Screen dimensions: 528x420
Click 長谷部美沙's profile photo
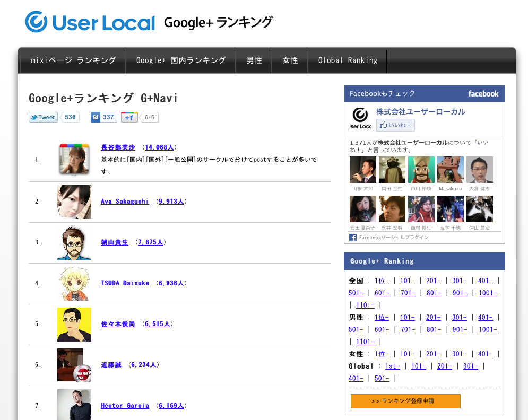coord(74,160)
